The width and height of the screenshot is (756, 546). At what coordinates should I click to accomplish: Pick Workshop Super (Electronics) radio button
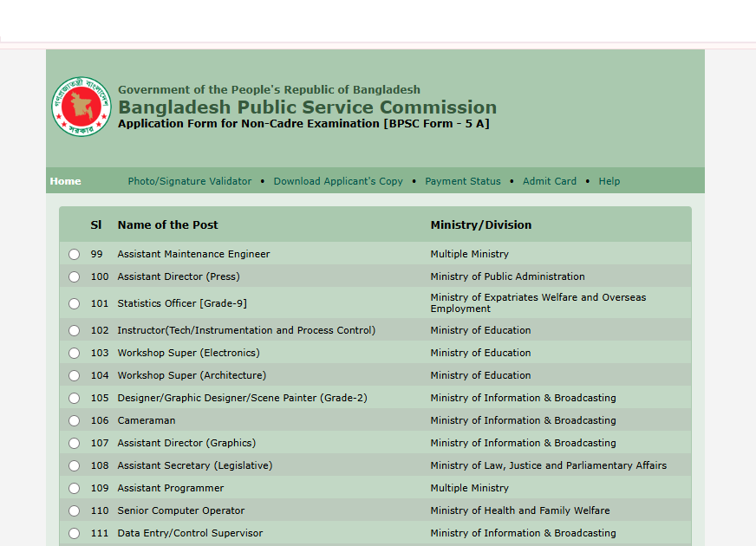[x=74, y=353]
